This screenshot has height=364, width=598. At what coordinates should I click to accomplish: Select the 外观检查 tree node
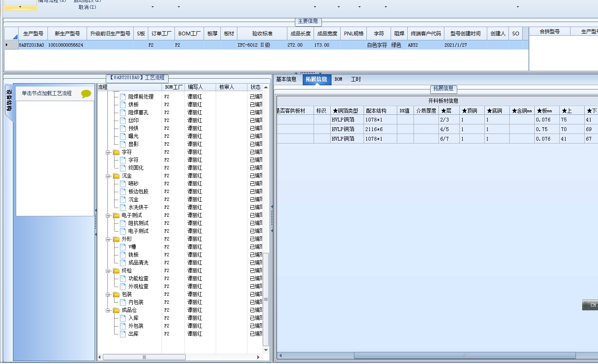click(138, 287)
